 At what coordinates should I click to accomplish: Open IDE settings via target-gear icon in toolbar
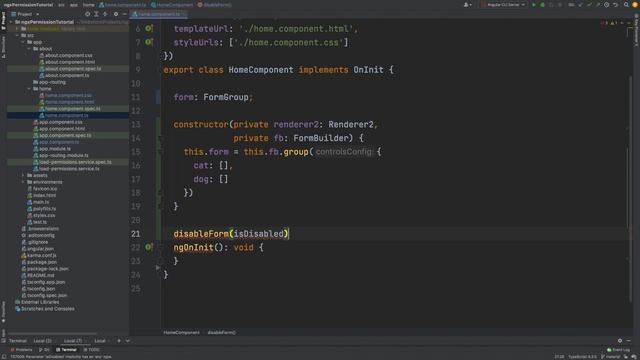[607, 5]
